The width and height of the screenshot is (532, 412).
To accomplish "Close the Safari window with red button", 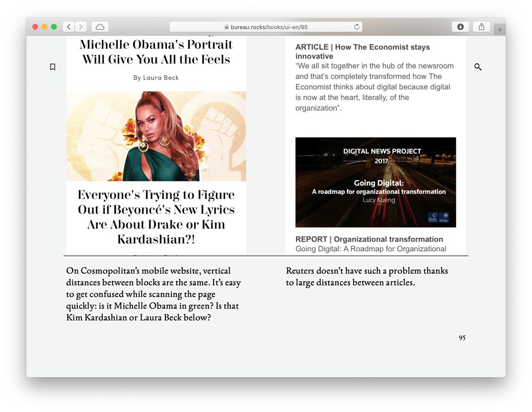I will (x=35, y=27).
